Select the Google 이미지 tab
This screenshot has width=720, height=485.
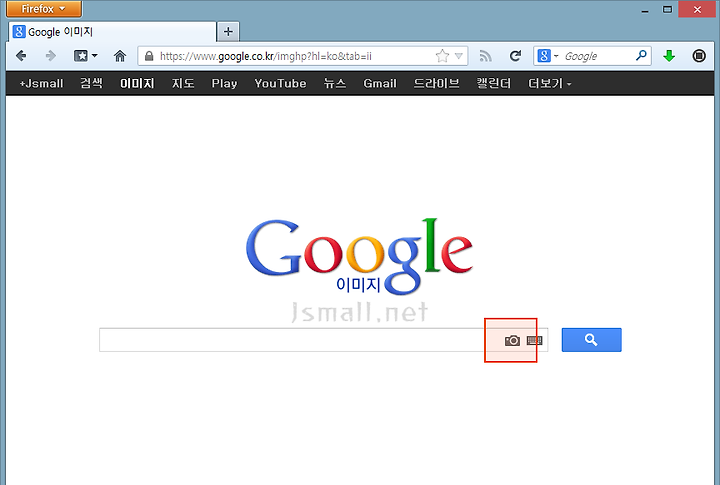(112, 32)
